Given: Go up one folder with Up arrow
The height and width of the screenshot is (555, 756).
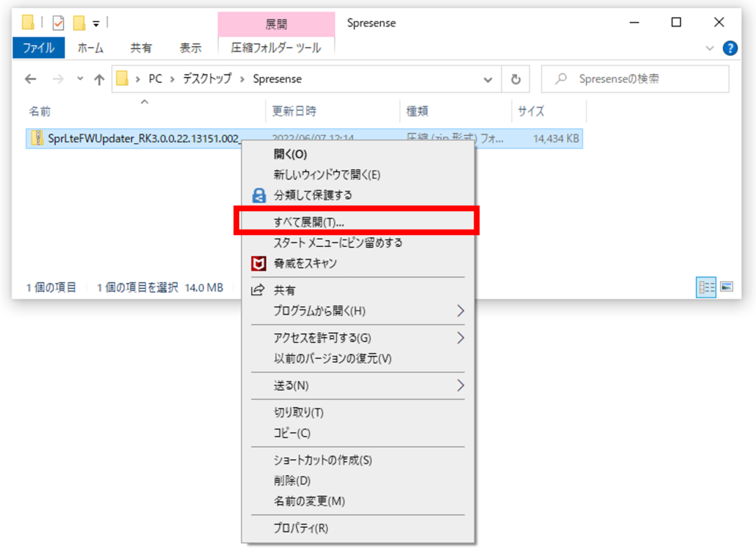Looking at the screenshot, I should point(99,79).
